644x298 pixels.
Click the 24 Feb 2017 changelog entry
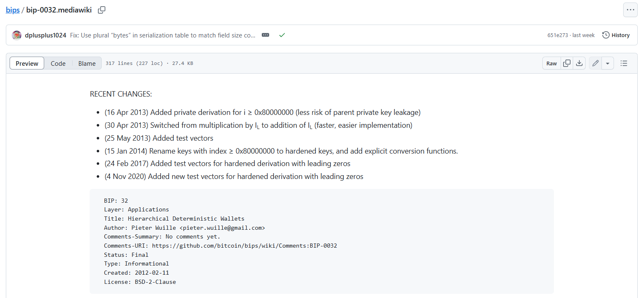(x=228, y=164)
